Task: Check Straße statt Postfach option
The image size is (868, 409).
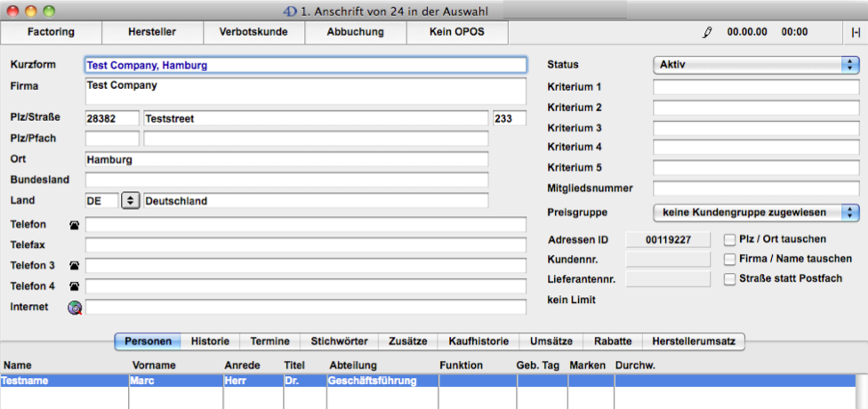Action: (x=730, y=279)
